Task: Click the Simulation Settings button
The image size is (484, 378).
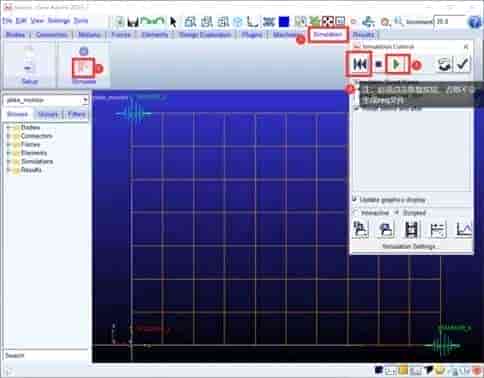Action: pyautogui.click(x=409, y=246)
